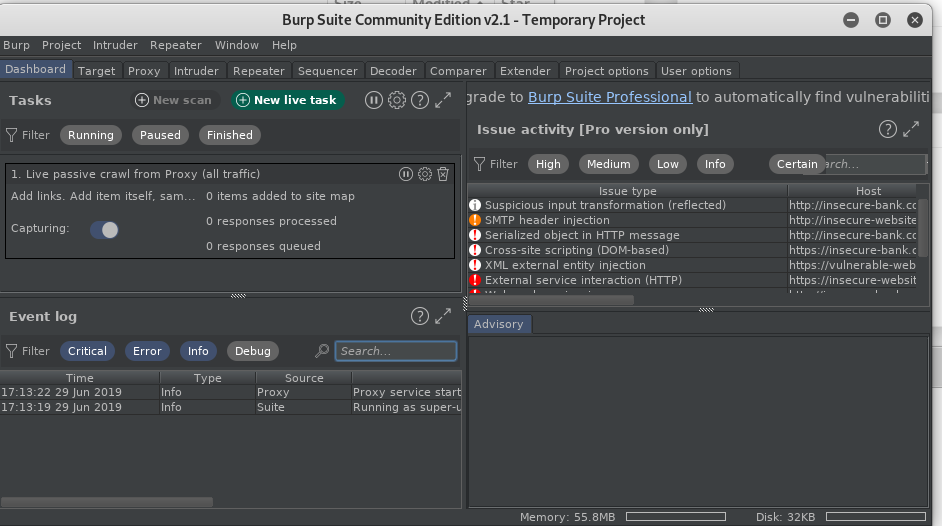Pause the Live passive crawl task
Screen dimensions: 942x526
(406, 174)
